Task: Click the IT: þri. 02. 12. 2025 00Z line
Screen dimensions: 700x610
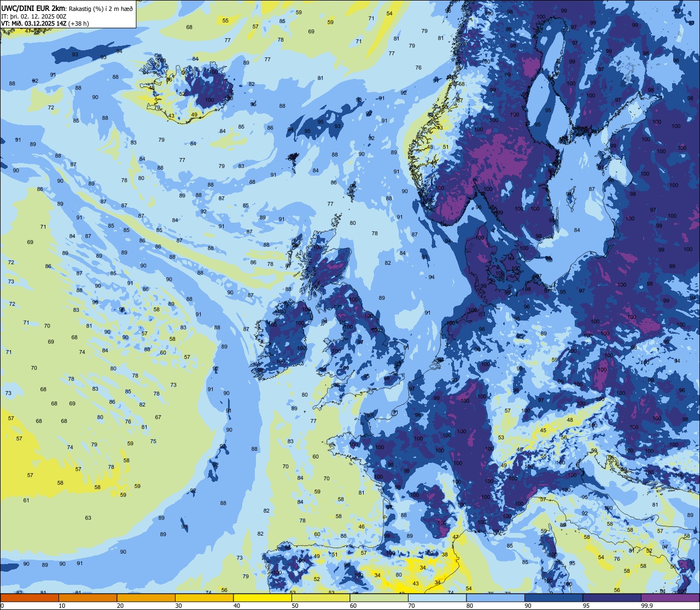Action: [x=34, y=16]
